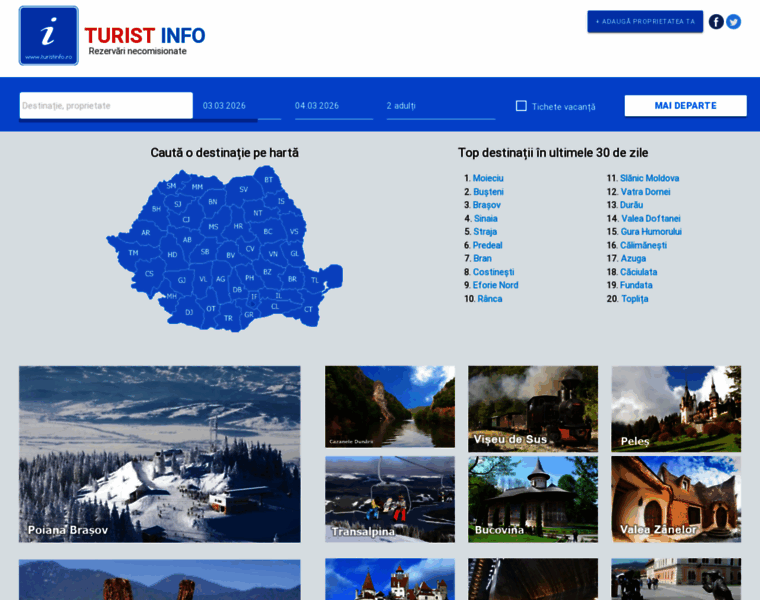Open the check-in date 03.03.2026 picker
Image resolution: width=760 pixels, height=600 pixels.
[238, 106]
